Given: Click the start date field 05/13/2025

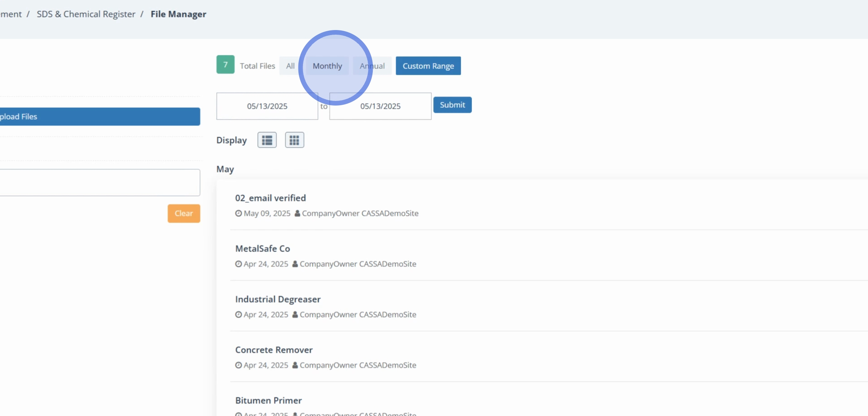Looking at the screenshot, I should point(267,106).
